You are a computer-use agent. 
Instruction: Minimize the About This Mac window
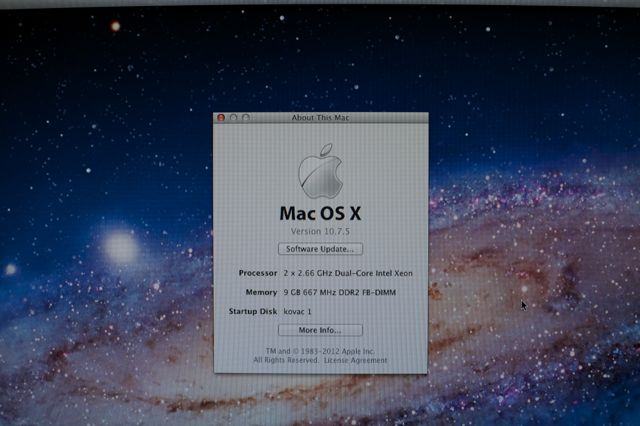click(x=233, y=118)
